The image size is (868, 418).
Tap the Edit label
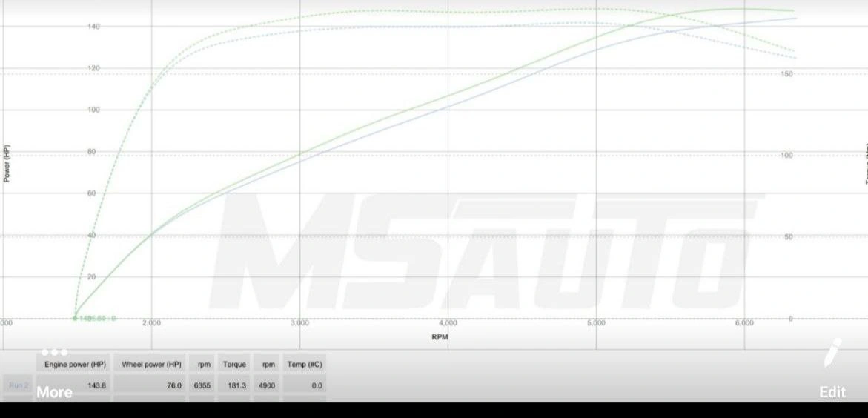832,392
